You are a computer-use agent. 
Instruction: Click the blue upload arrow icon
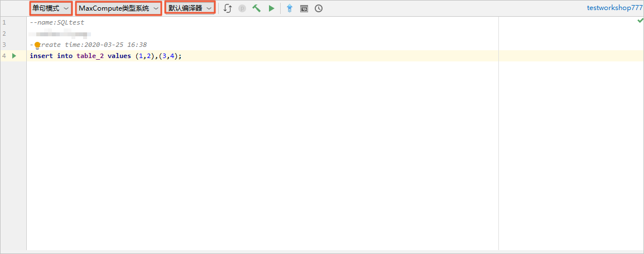pyautogui.click(x=290, y=8)
